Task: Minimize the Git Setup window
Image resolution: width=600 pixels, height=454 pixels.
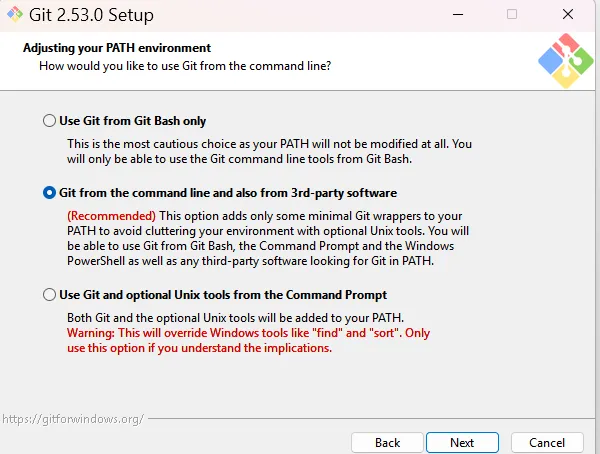Action: (x=459, y=16)
